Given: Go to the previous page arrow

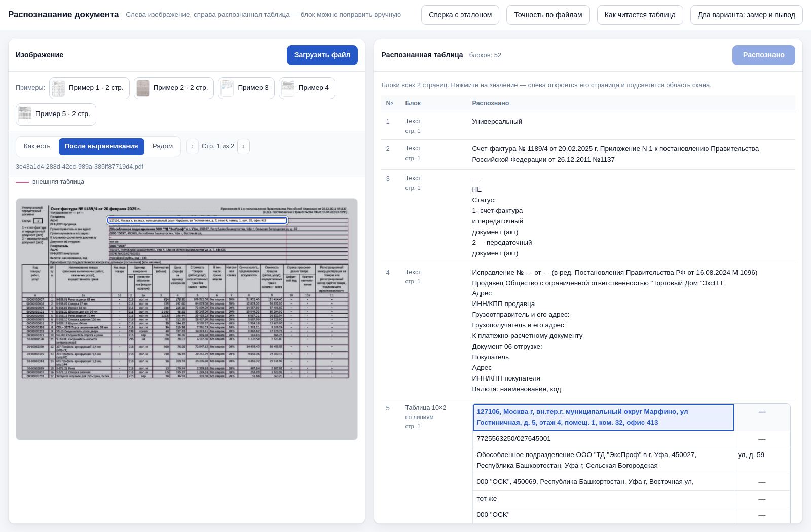Looking at the screenshot, I should [192, 146].
